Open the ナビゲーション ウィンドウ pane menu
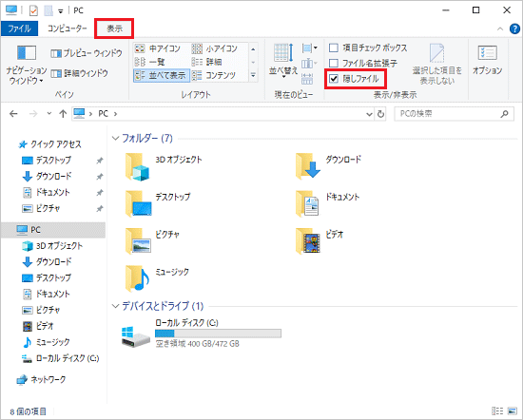 pyautogui.click(x=26, y=65)
